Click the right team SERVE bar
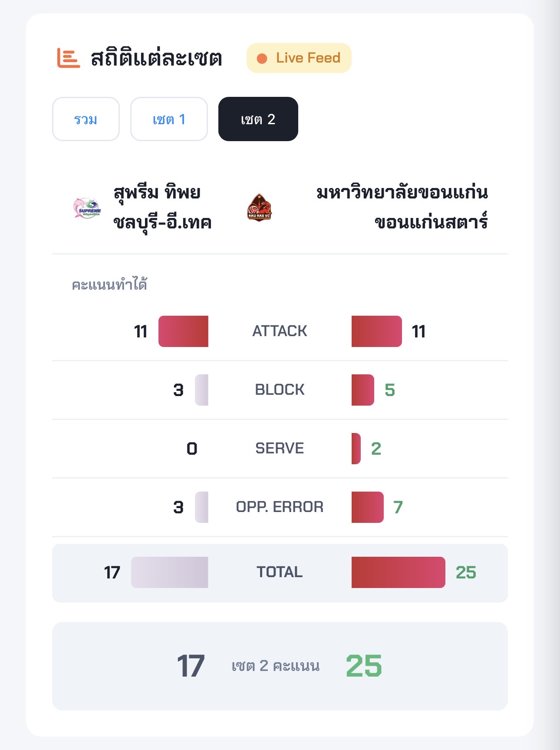Screen dimensions: 560x750 click(x=356, y=449)
